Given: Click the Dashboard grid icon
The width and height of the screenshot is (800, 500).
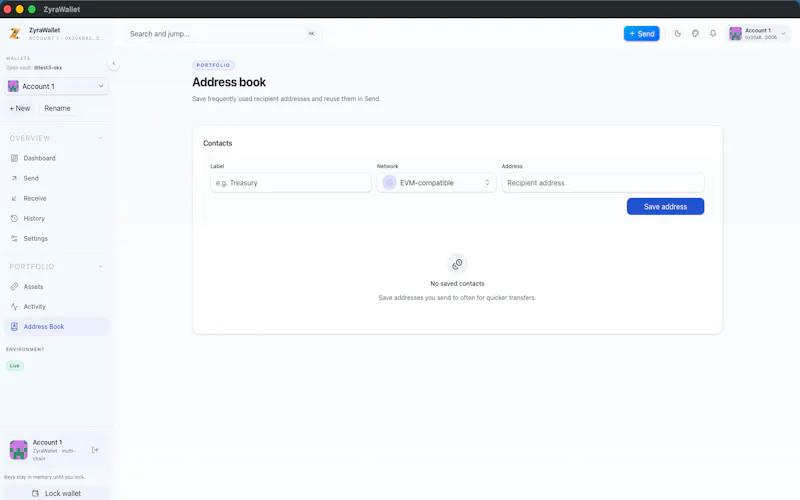Looking at the screenshot, I should click(x=14, y=158).
